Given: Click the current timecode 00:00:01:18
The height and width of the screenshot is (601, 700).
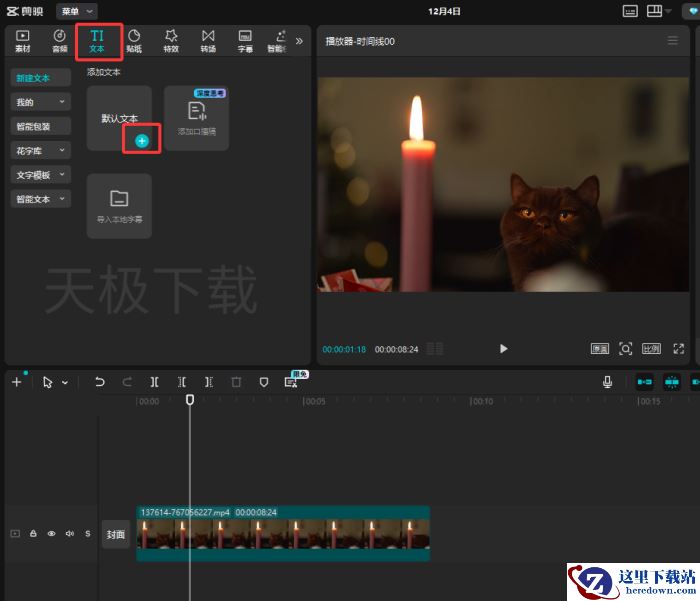Looking at the screenshot, I should pyautogui.click(x=344, y=350).
